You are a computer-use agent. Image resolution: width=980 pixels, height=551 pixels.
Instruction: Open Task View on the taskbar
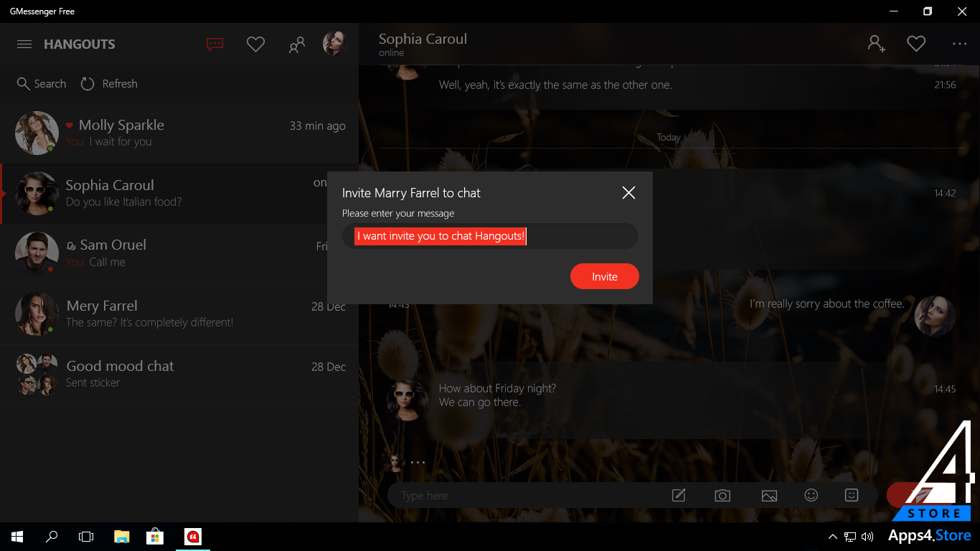pyautogui.click(x=86, y=536)
